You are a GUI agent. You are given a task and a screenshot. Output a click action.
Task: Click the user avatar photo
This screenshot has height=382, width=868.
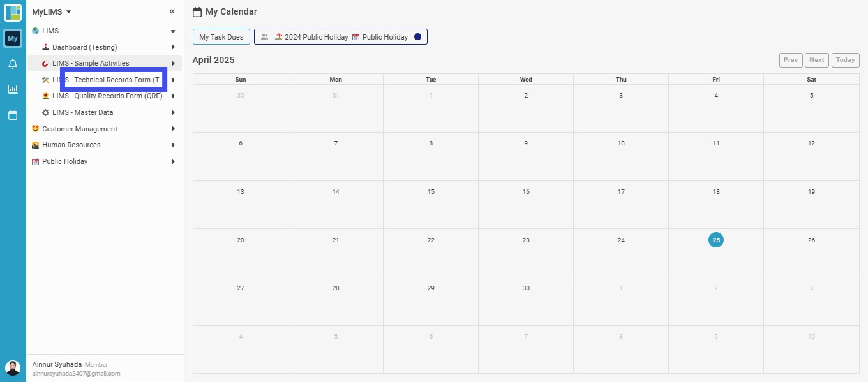(13, 368)
